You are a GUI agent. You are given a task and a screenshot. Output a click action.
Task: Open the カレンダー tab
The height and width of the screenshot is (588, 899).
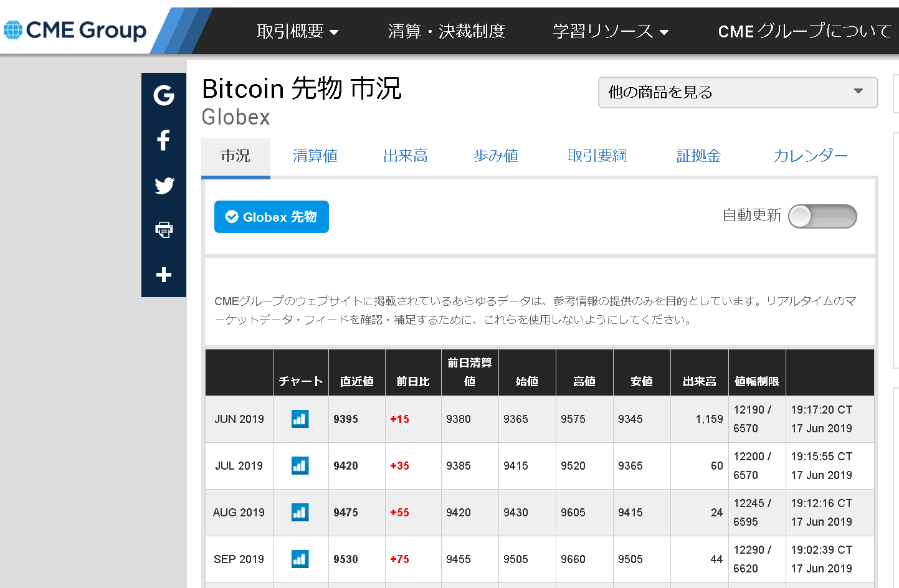pos(811,156)
